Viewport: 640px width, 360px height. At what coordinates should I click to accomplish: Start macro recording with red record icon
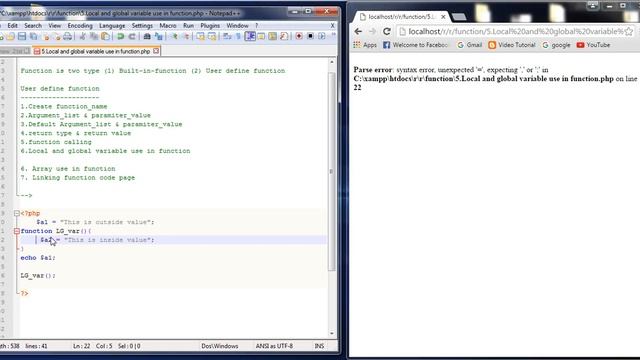[299, 37]
